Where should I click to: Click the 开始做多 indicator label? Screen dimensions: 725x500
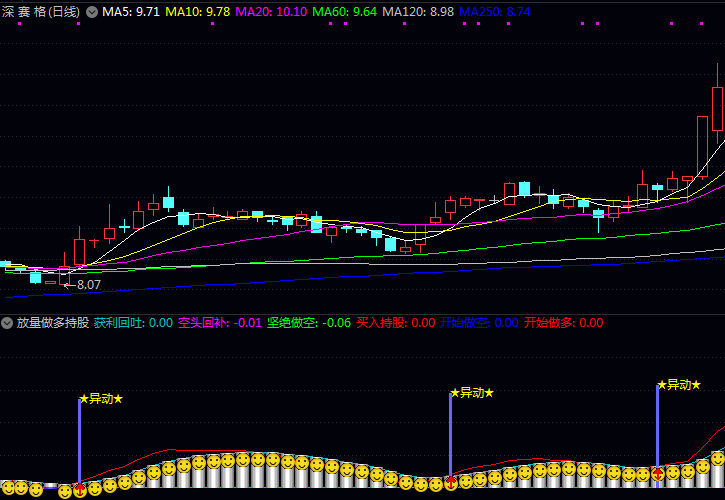pos(564,323)
